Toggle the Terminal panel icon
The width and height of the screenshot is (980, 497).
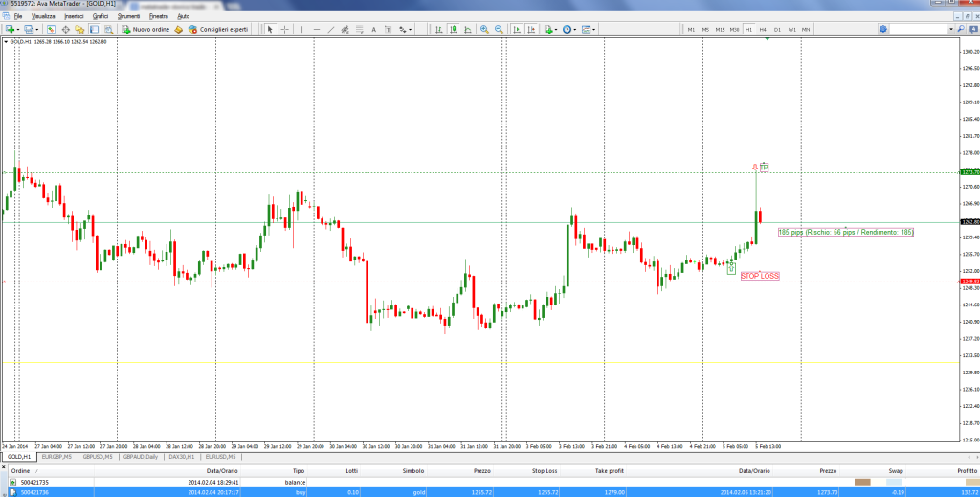(94, 29)
